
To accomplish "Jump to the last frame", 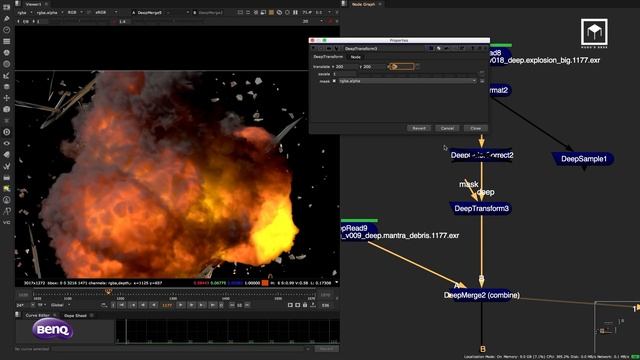I will coord(213,305).
